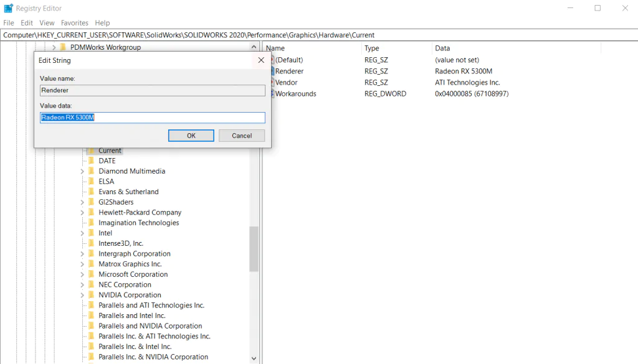The width and height of the screenshot is (638, 364).
Task: Open the Help menu
Action: (103, 23)
